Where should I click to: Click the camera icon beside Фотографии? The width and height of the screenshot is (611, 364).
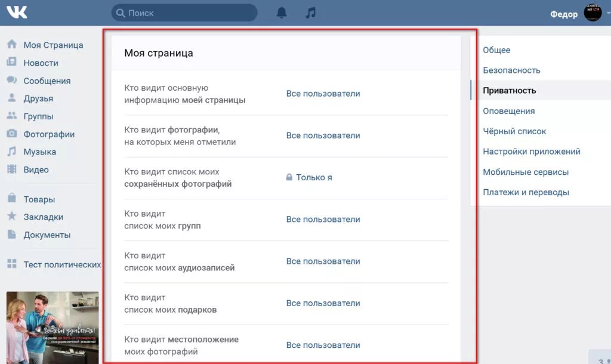tap(12, 133)
